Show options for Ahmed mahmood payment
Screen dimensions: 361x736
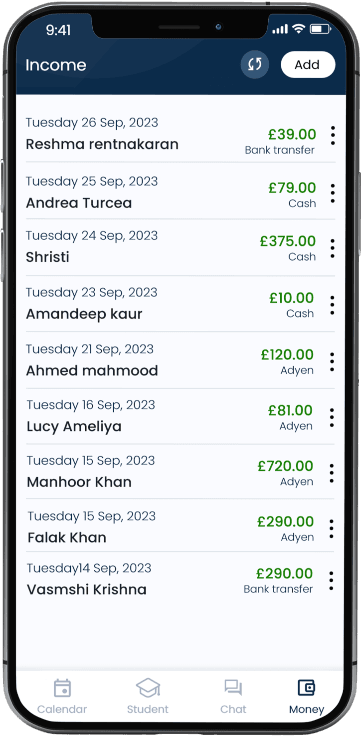tap(332, 362)
